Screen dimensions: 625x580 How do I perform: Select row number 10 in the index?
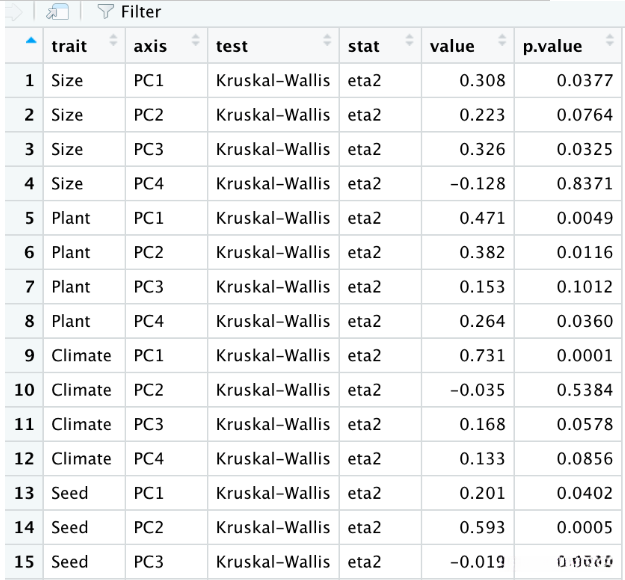click(x=24, y=390)
